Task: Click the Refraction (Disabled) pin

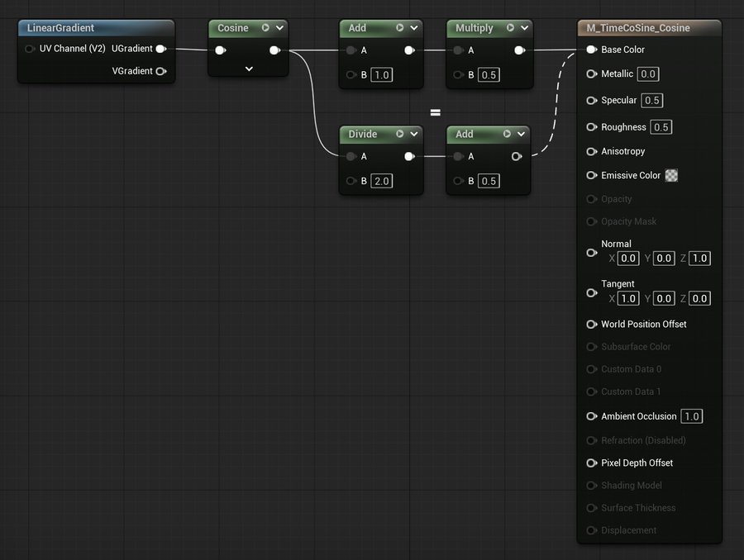Action: tap(591, 440)
